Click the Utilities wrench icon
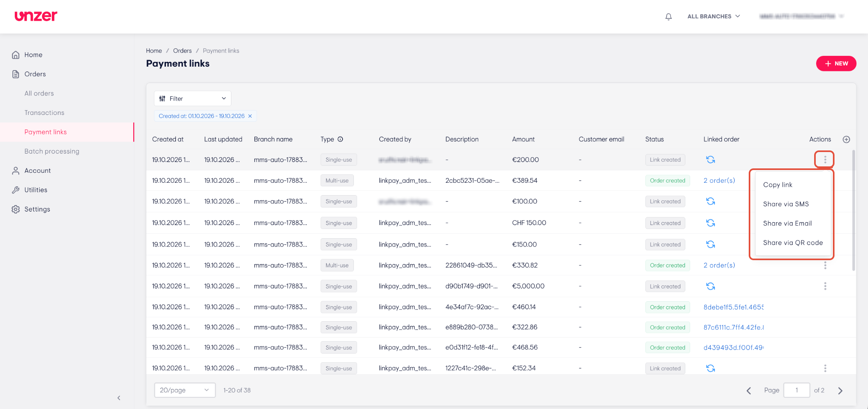 [x=16, y=190]
